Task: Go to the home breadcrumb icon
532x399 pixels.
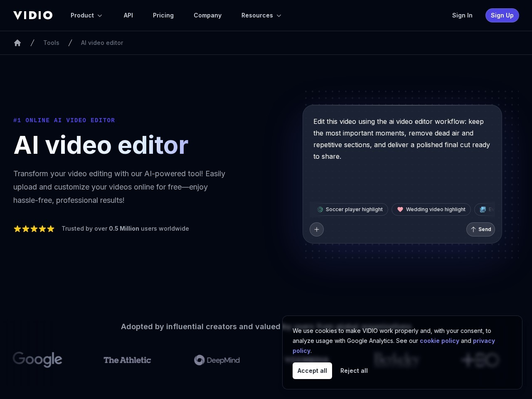Action: point(17,43)
